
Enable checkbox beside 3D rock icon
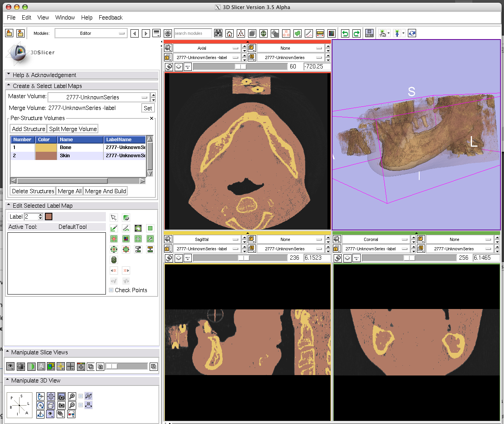[x=81, y=405]
